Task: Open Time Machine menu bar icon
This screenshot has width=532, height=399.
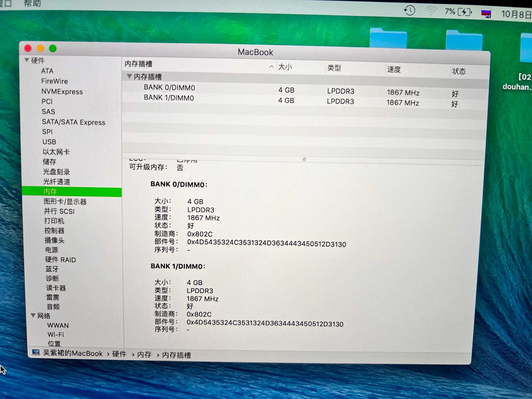Action: 409,11
